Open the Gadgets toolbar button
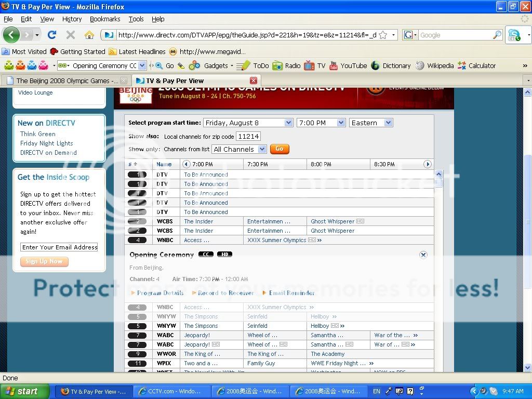Screen dimensions: 532x399 point(211,66)
